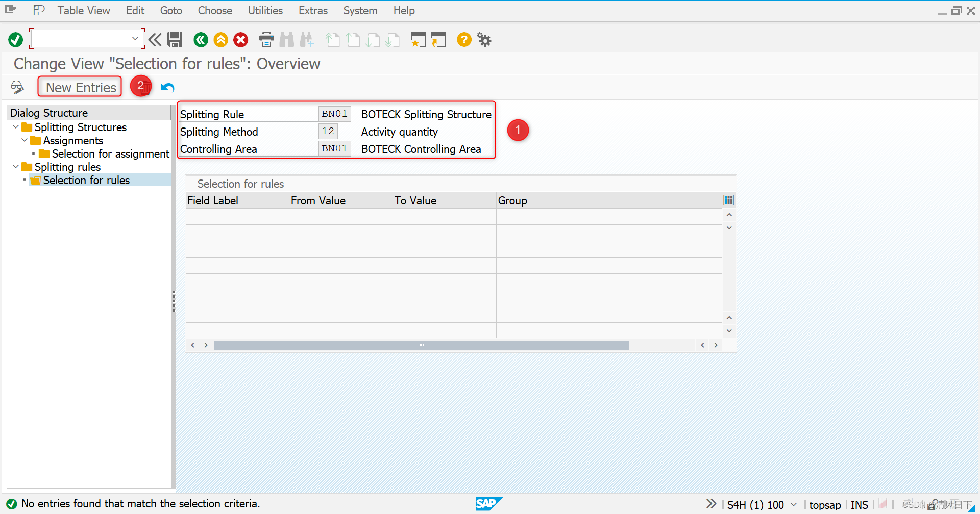
Task: Go to First Page icon
Action: [x=333, y=40]
